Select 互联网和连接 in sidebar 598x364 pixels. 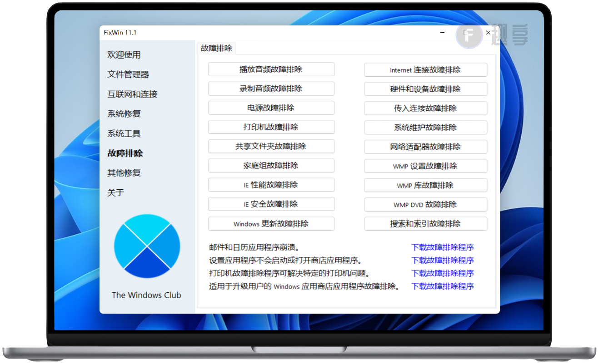(132, 94)
